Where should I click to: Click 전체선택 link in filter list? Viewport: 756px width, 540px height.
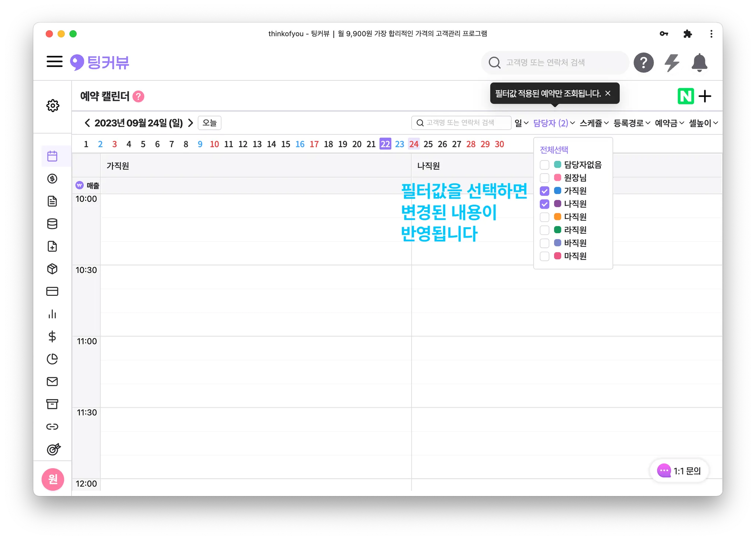[x=554, y=150]
